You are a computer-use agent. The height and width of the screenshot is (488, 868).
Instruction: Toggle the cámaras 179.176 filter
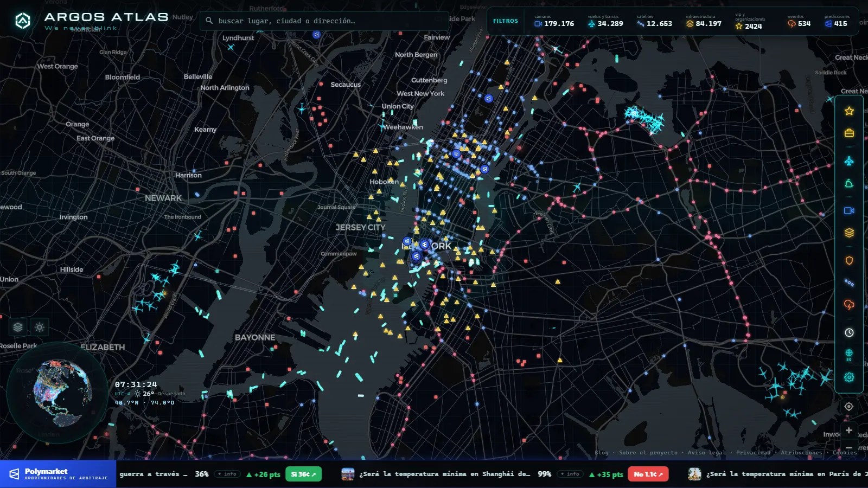(554, 21)
